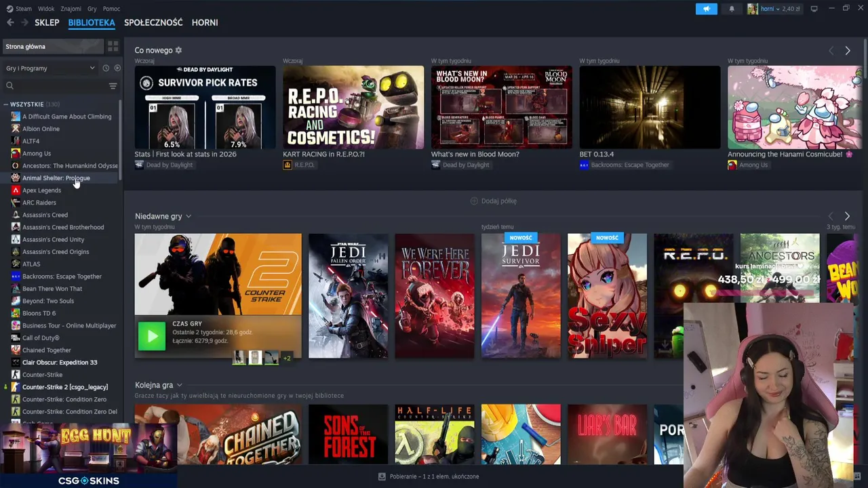Viewport: 868px width, 488px height.
Task: Click the Steam announcements megaphone icon
Action: [x=706, y=9]
